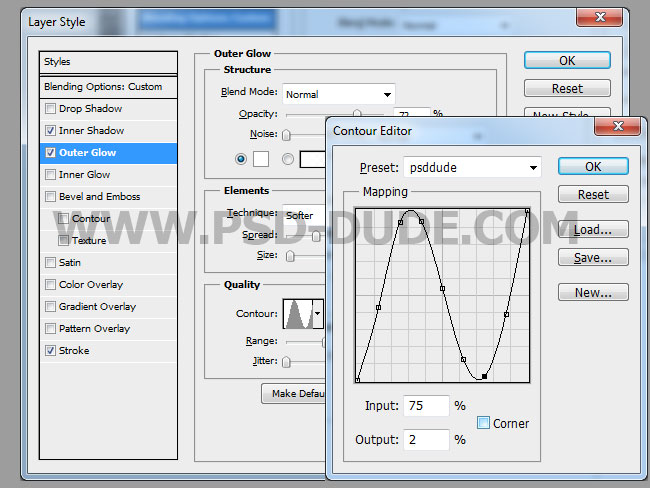
Task: Uncheck the Stroke checkbox
Action: coord(50,351)
